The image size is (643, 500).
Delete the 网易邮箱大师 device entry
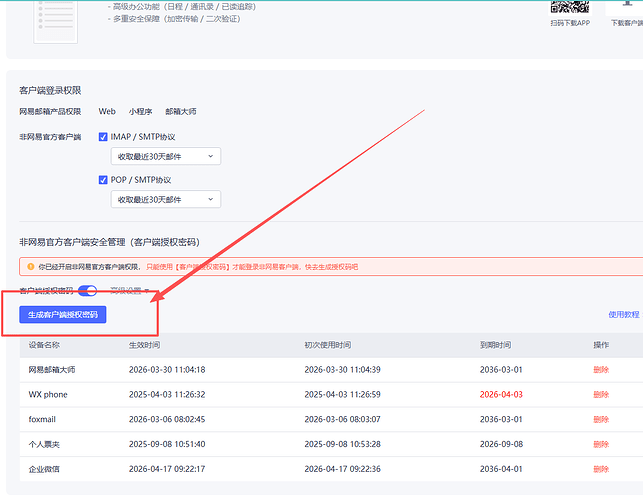click(601, 370)
